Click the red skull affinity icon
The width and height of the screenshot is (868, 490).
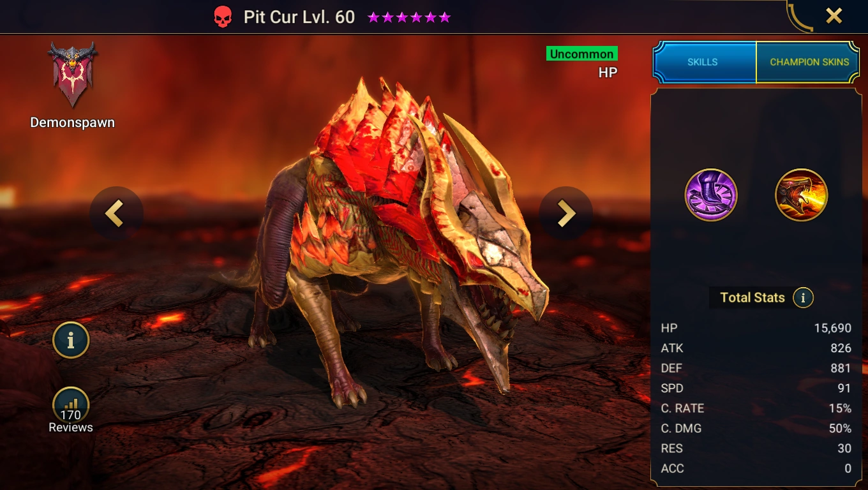[223, 17]
